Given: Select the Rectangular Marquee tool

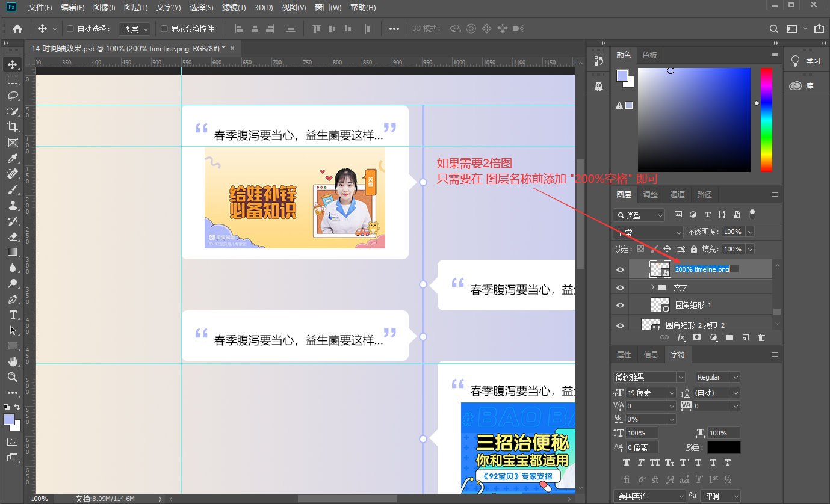Looking at the screenshot, I should coord(12,80).
